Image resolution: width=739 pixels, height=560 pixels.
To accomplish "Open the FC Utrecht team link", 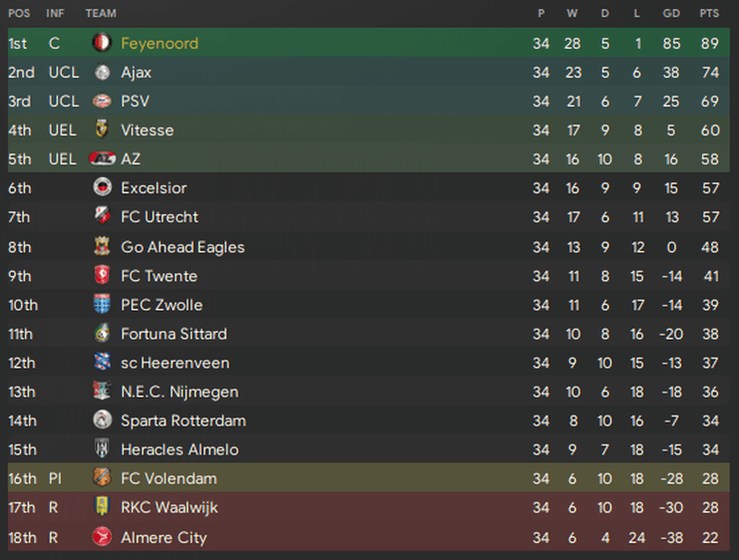I will coord(160,217).
